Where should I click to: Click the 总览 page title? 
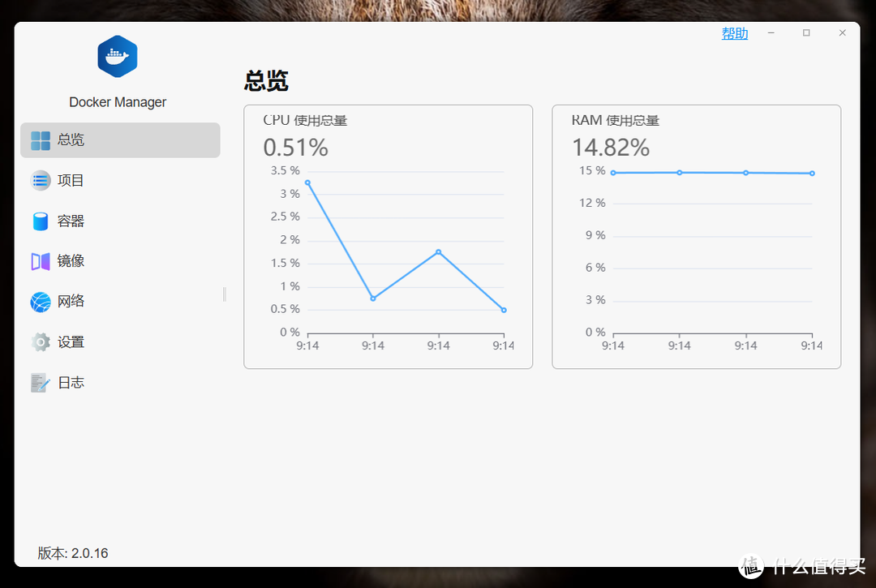coord(266,80)
